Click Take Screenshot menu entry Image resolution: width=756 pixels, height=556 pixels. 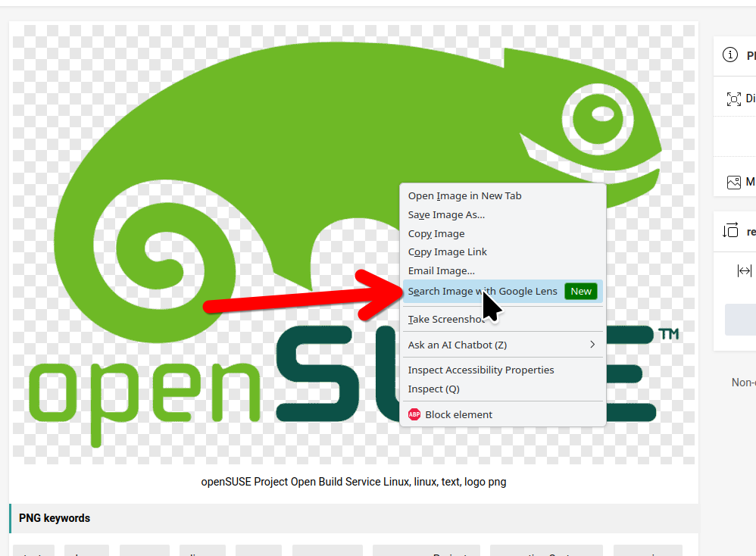pos(503,319)
